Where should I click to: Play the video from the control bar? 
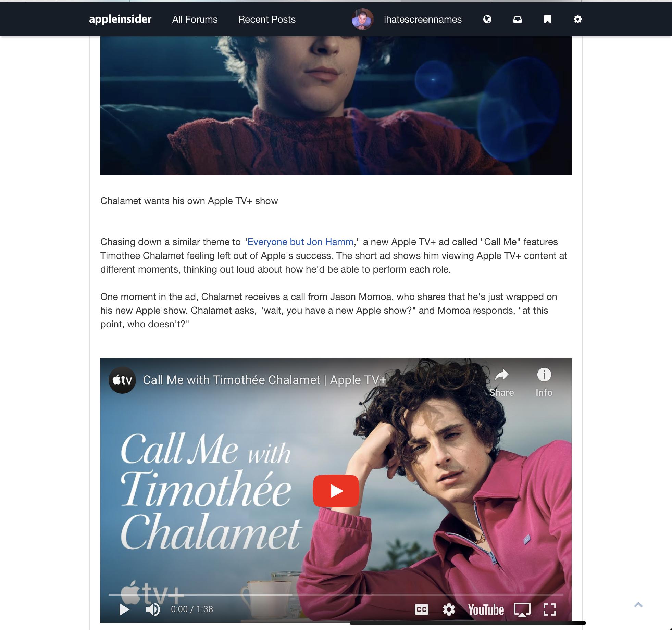[124, 609]
